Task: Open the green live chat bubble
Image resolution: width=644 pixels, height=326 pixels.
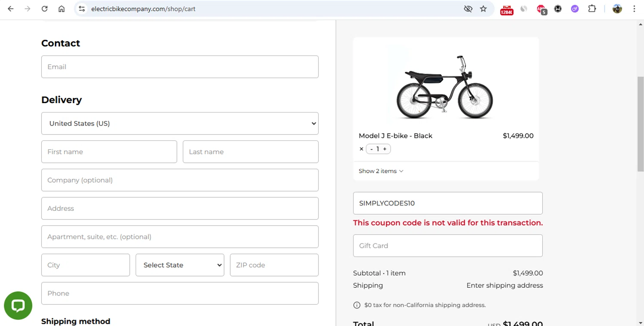Action: [x=18, y=306]
